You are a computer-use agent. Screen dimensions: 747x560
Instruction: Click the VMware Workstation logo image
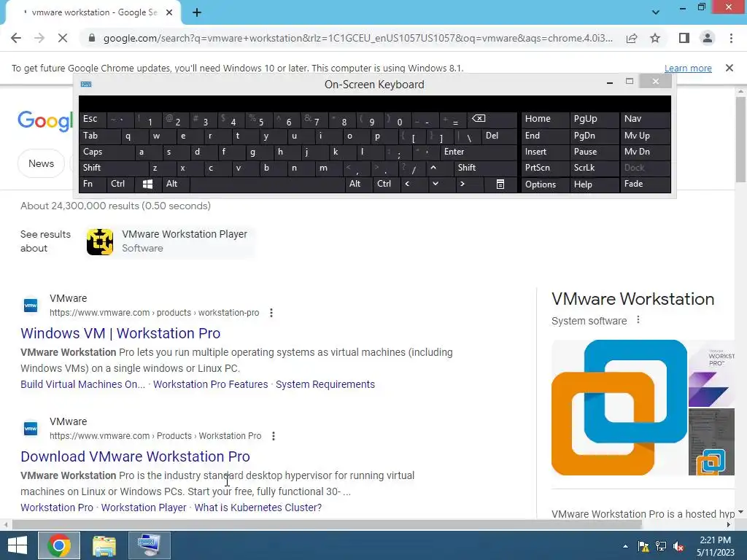[x=619, y=408]
